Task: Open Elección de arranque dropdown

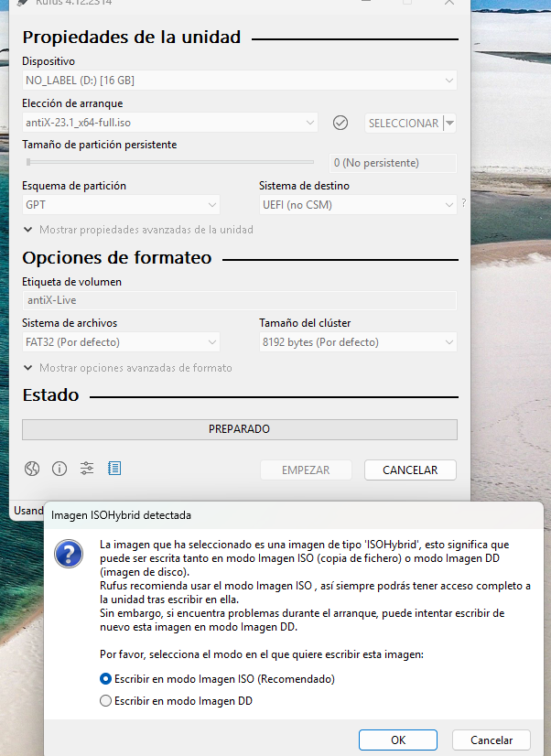Action: 169,123
